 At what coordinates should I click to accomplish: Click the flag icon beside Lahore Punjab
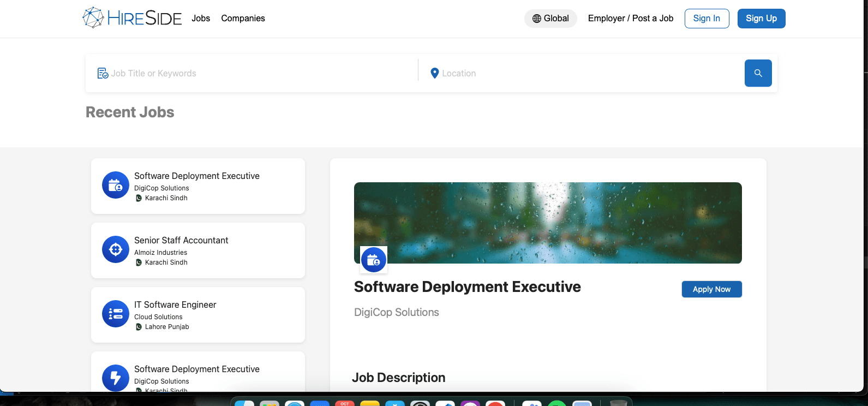pyautogui.click(x=139, y=327)
